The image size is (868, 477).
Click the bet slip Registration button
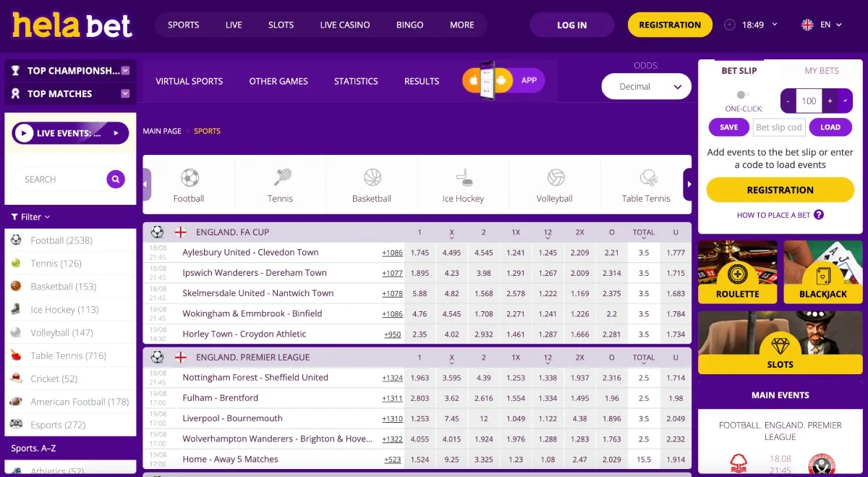click(x=780, y=190)
